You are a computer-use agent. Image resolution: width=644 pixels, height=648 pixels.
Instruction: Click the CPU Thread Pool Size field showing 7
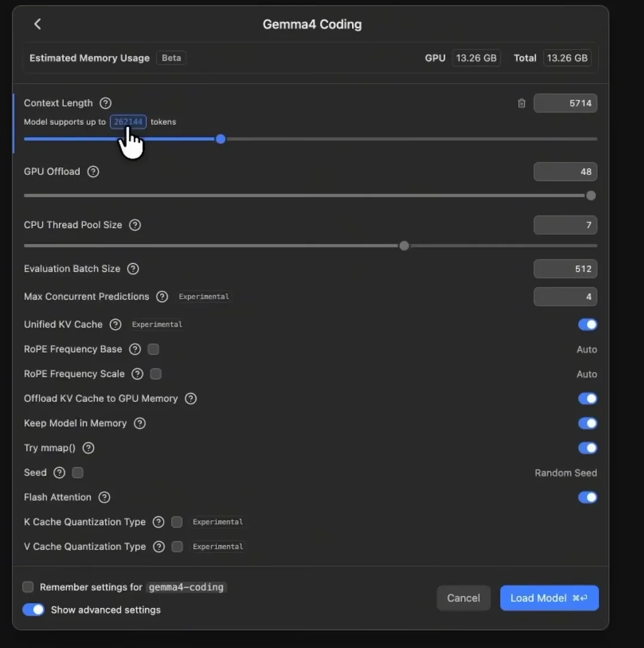(565, 225)
